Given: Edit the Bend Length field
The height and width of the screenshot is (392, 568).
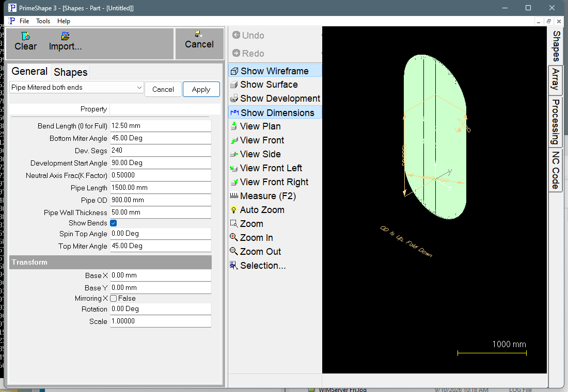Looking at the screenshot, I should point(161,126).
